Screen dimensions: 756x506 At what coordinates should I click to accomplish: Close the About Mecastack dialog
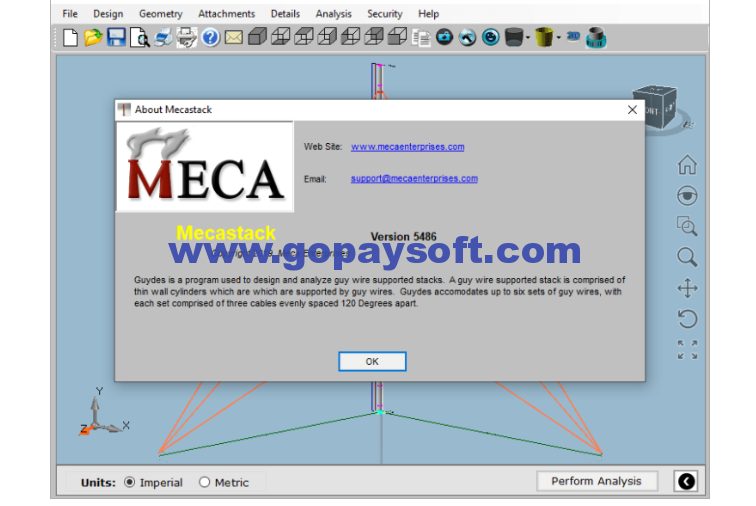633,109
